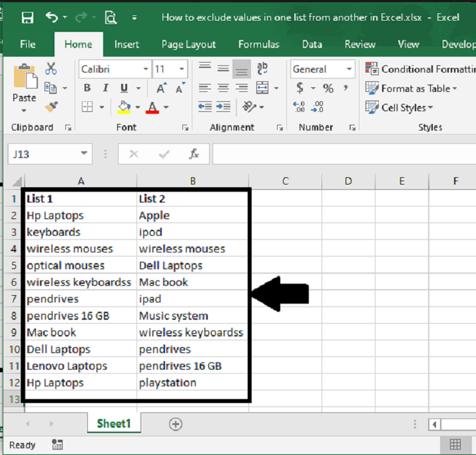476x455 pixels.
Task: Copy the selection
Action: (x=51, y=88)
